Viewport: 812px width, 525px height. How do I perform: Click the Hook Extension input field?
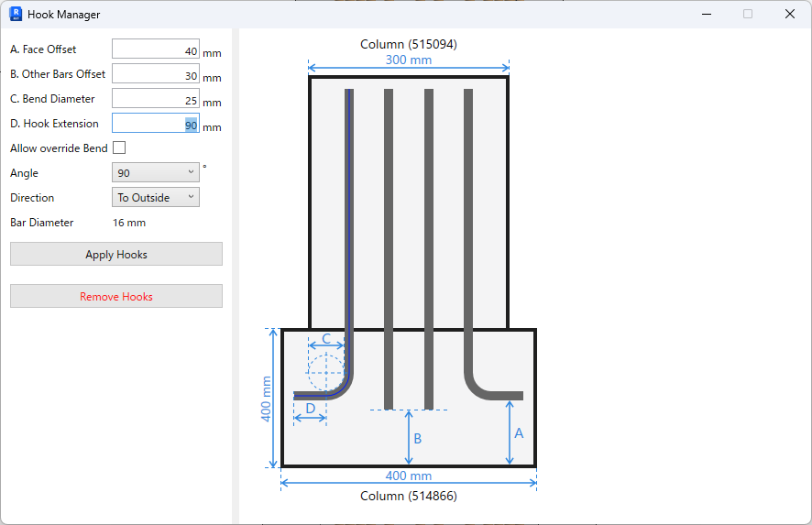156,123
